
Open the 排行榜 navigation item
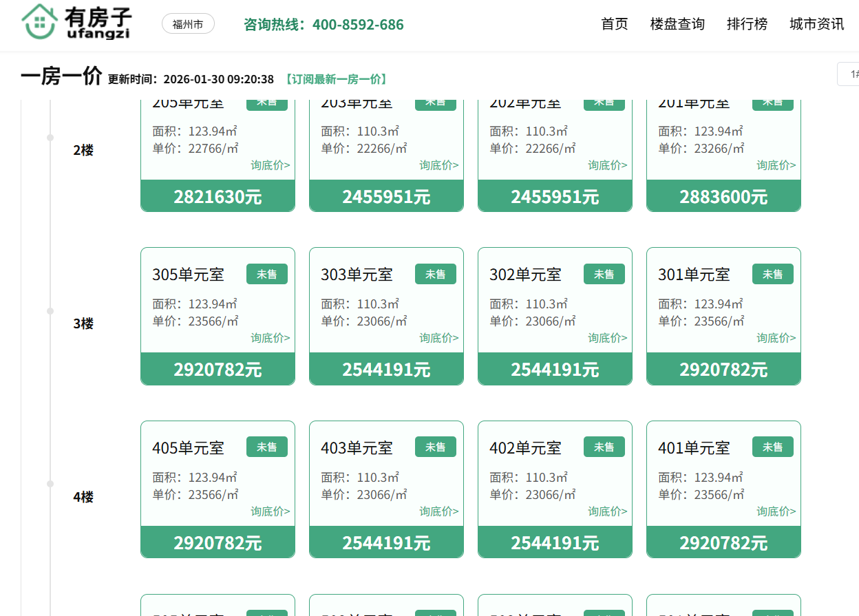point(747,24)
